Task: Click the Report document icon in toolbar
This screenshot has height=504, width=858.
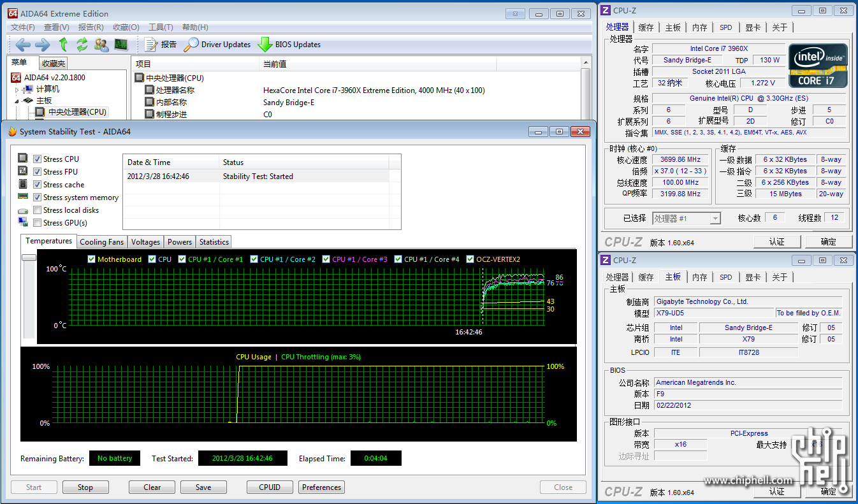Action: pyautogui.click(x=151, y=45)
